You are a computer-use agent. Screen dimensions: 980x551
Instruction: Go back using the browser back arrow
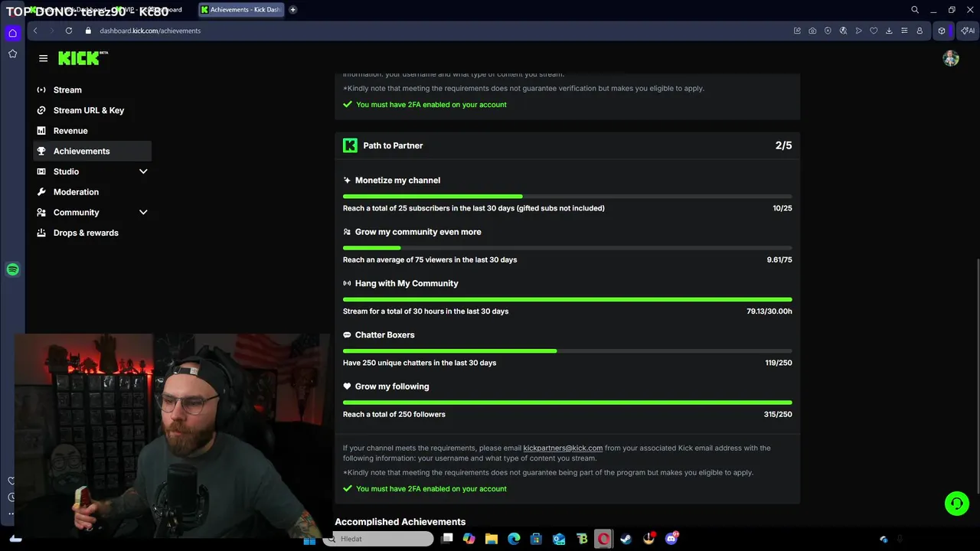pos(35,31)
